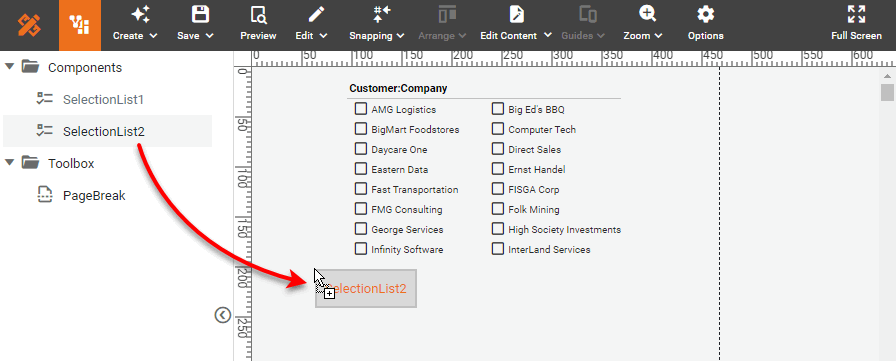Tick the George Services checkbox
The width and height of the screenshot is (896, 361).
point(361,228)
